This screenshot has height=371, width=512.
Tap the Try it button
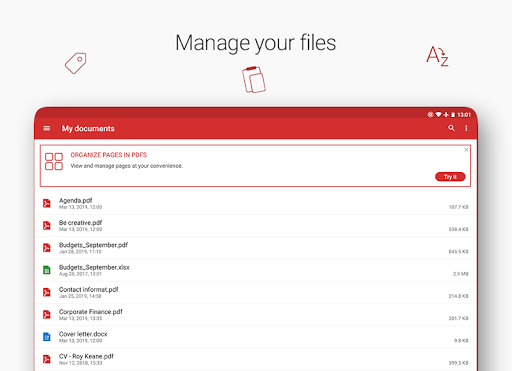[450, 177]
